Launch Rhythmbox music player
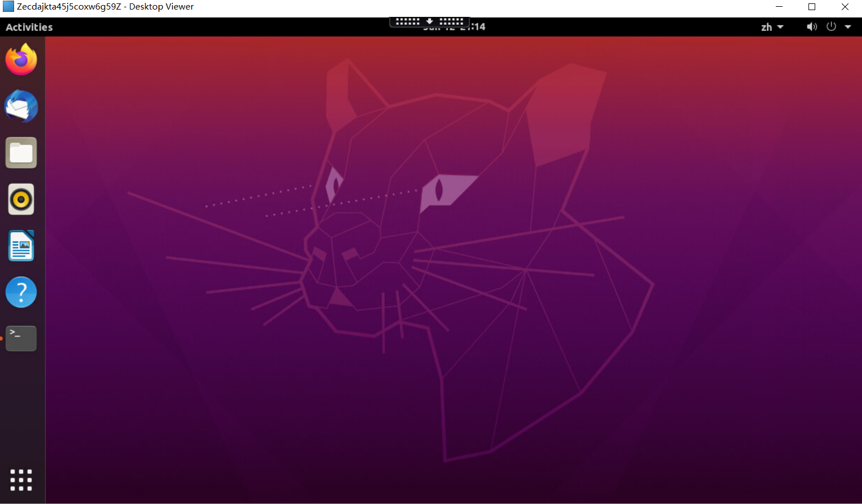 (x=21, y=199)
